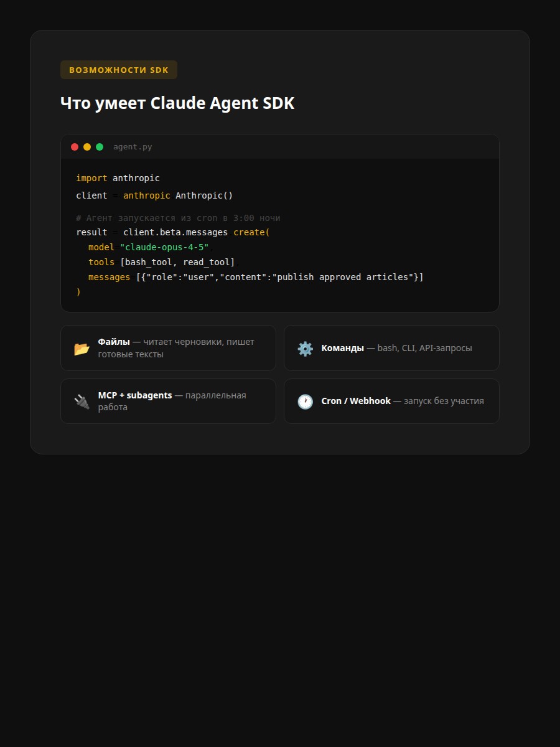Click the closing parenthesis line in code
The width and height of the screenshot is (560, 747).
(78, 292)
